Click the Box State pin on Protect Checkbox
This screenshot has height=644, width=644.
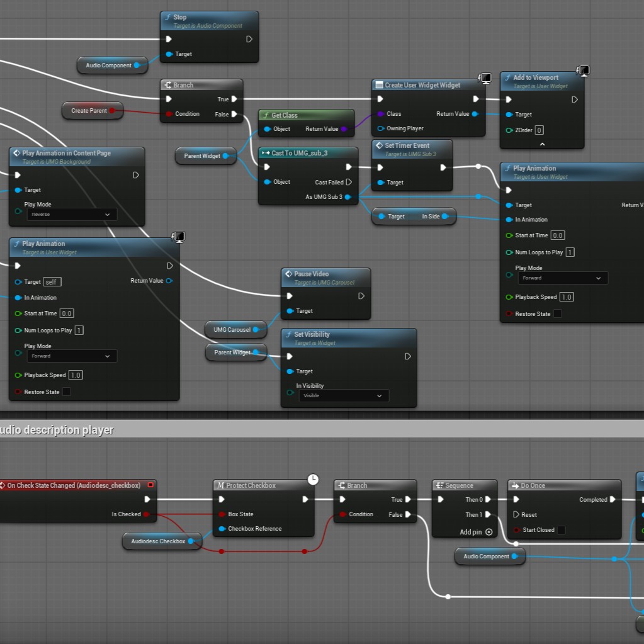(x=222, y=514)
